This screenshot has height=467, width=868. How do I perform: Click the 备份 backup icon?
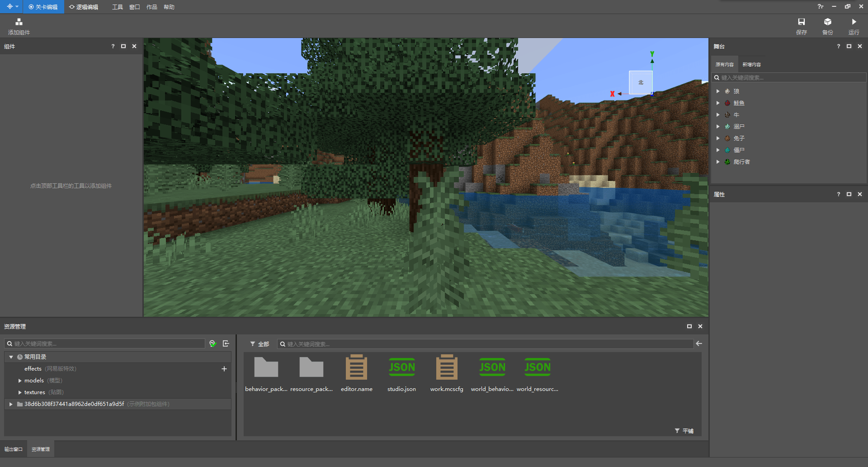coord(828,22)
